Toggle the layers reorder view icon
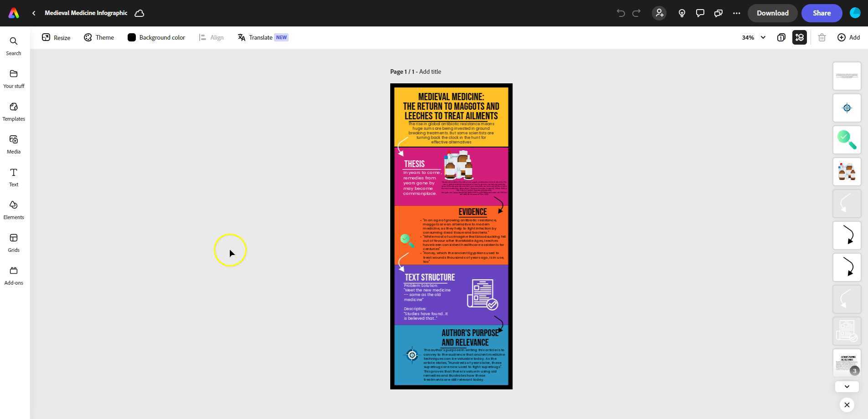Viewport: 868px width, 419px height. click(x=799, y=37)
